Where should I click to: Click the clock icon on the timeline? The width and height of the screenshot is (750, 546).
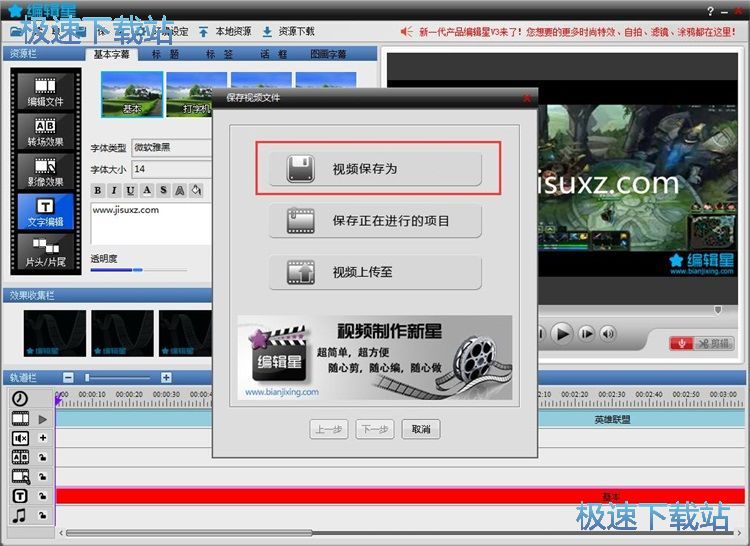[x=20, y=398]
